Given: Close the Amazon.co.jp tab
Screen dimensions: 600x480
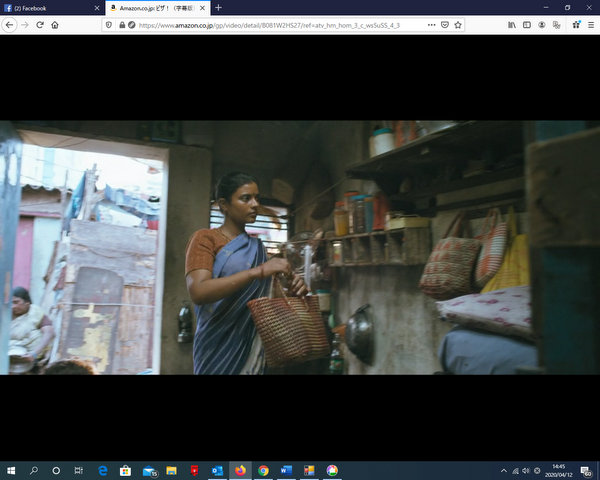Looking at the screenshot, I should pyautogui.click(x=202, y=8).
